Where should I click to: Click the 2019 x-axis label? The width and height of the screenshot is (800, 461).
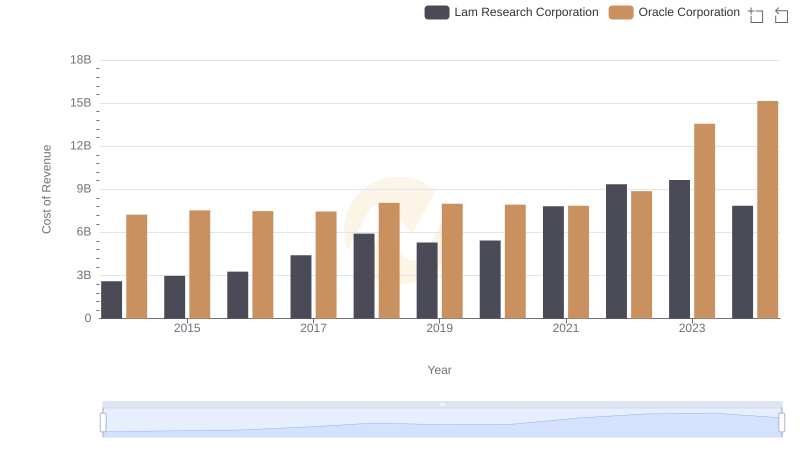439,328
